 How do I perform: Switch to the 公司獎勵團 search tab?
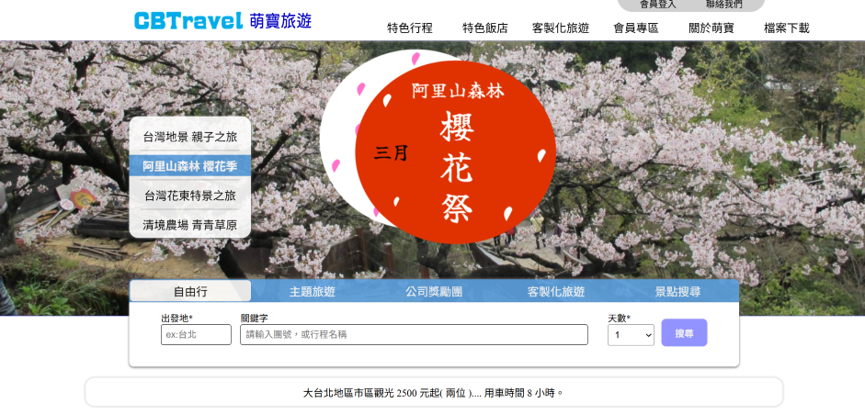click(434, 291)
